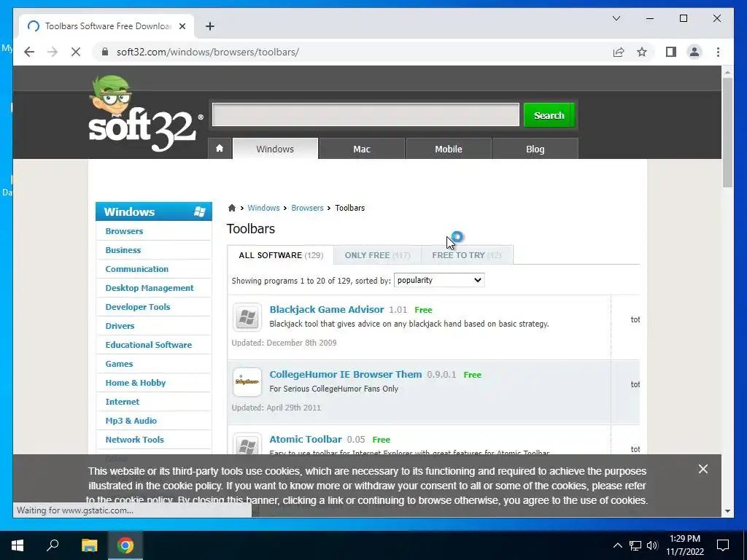Open Chrome three-dot menu
This screenshot has width=747, height=560.
tap(718, 52)
